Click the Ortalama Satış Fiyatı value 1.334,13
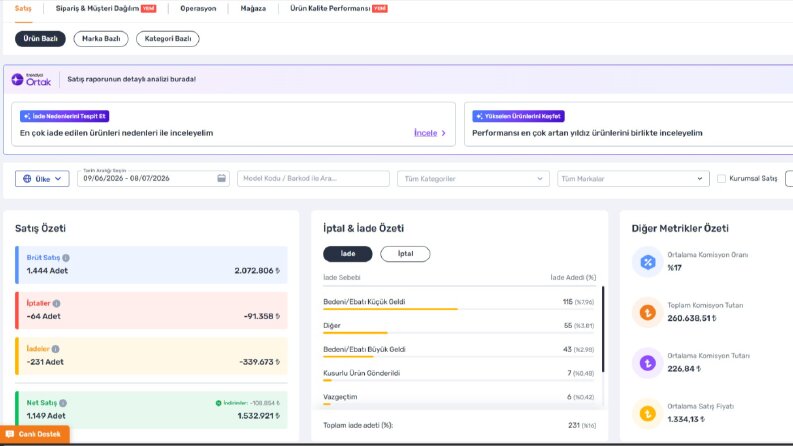 coord(686,420)
